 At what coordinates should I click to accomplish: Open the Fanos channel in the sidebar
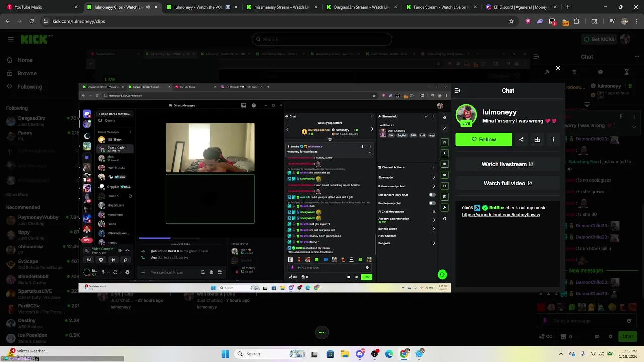[43, 136]
